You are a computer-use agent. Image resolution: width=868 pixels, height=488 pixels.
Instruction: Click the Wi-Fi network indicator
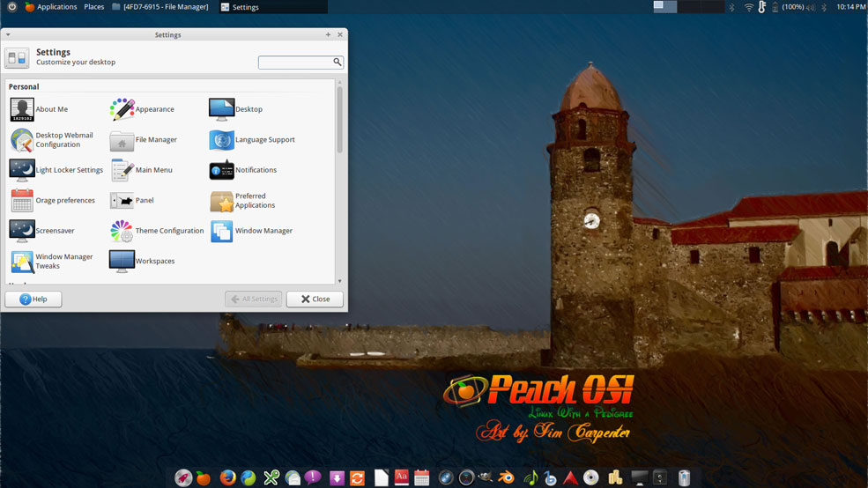coord(748,7)
